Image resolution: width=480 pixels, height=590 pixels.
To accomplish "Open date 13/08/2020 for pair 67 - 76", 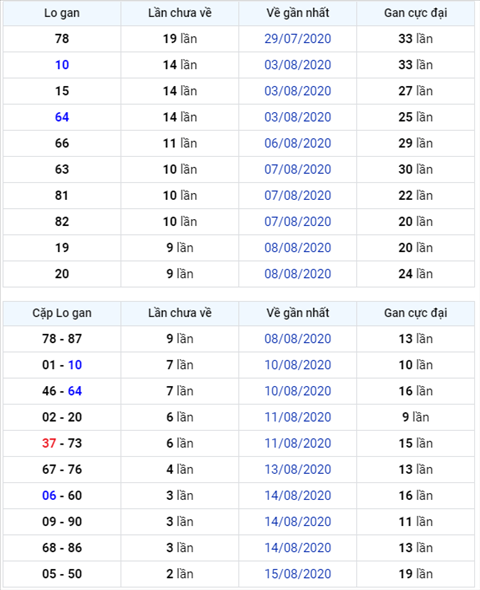I will (x=298, y=470).
